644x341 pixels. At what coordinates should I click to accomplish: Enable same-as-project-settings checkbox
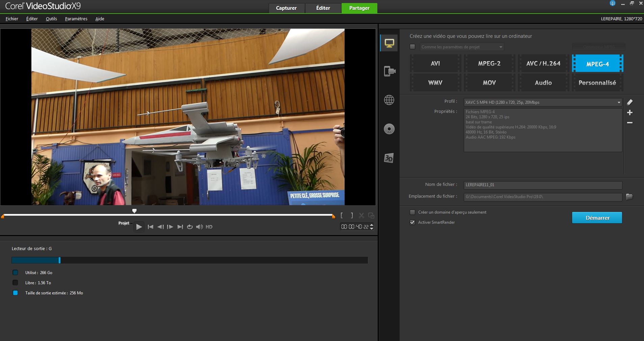(x=412, y=47)
